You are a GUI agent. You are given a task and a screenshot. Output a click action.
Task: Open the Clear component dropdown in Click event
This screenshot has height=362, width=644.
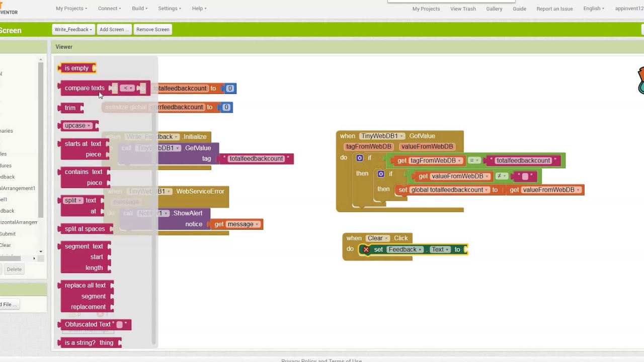coord(386,238)
